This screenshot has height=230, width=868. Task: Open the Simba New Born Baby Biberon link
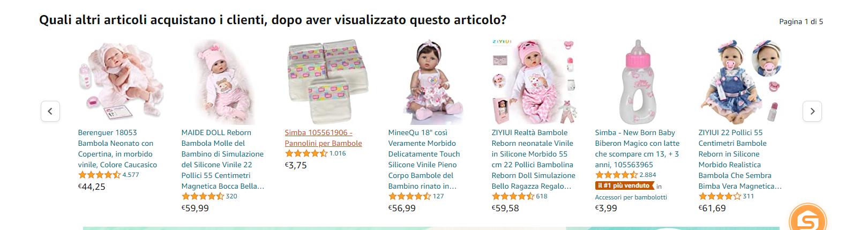(637, 149)
